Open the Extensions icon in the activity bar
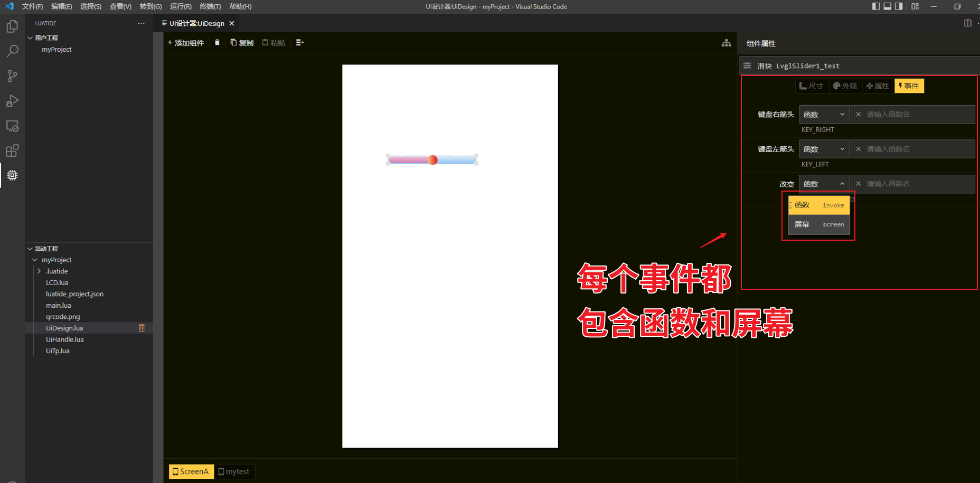980x483 pixels. tap(13, 150)
